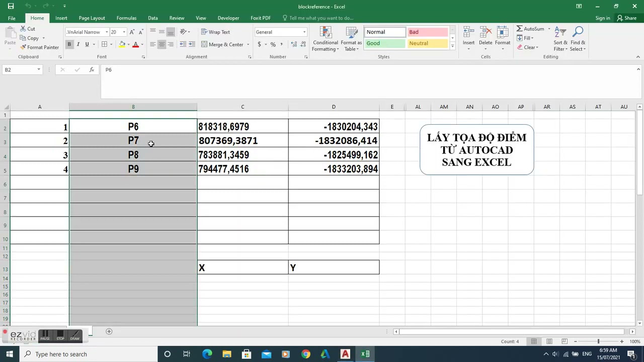The height and width of the screenshot is (362, 644).
Task: Open Sort & Filter options
Action: 560,39
